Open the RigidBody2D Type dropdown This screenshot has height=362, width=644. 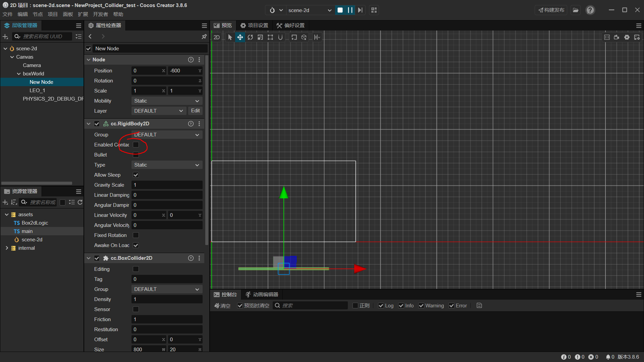(167, 165)
